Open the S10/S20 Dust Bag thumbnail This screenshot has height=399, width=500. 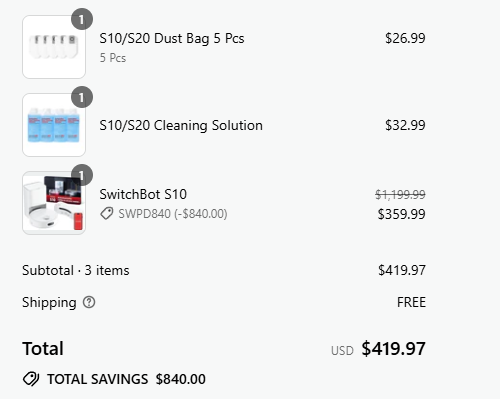coord(54,47)
